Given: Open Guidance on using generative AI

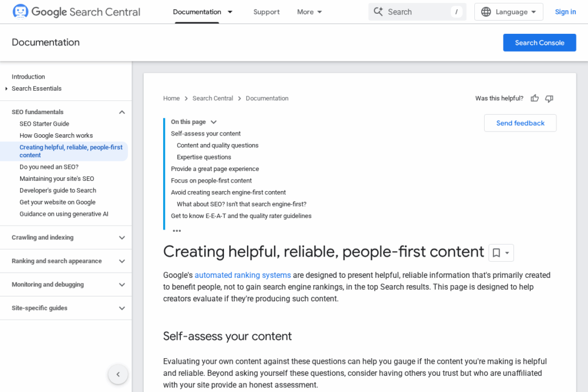Looking at the screenshot, I should coord(64,214).
